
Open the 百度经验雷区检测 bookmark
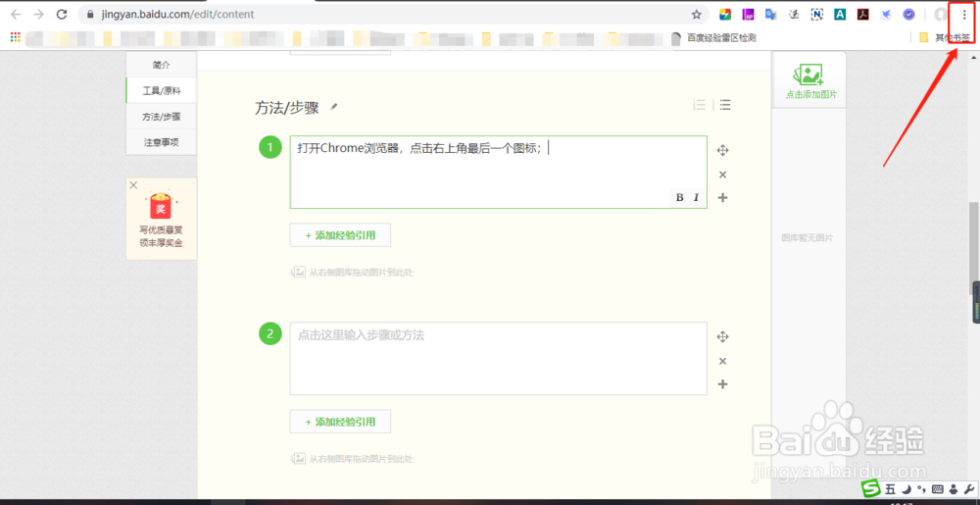click(713, 38)
